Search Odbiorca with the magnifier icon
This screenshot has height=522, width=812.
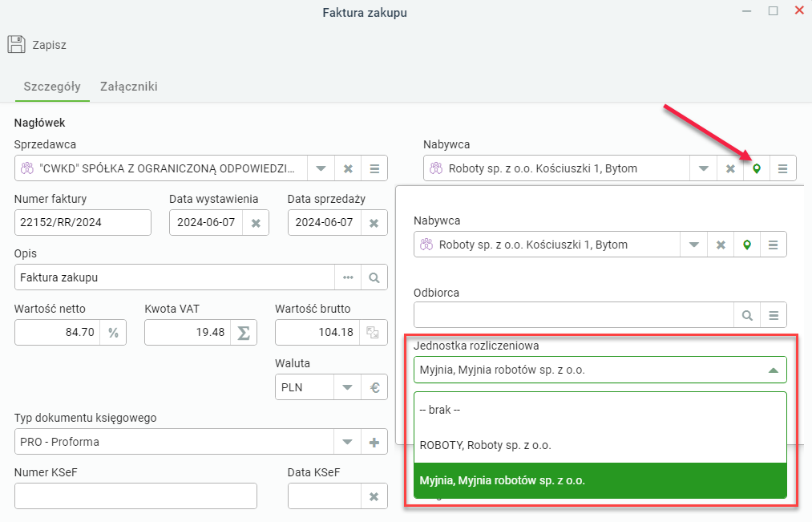[x=747, y=315]
